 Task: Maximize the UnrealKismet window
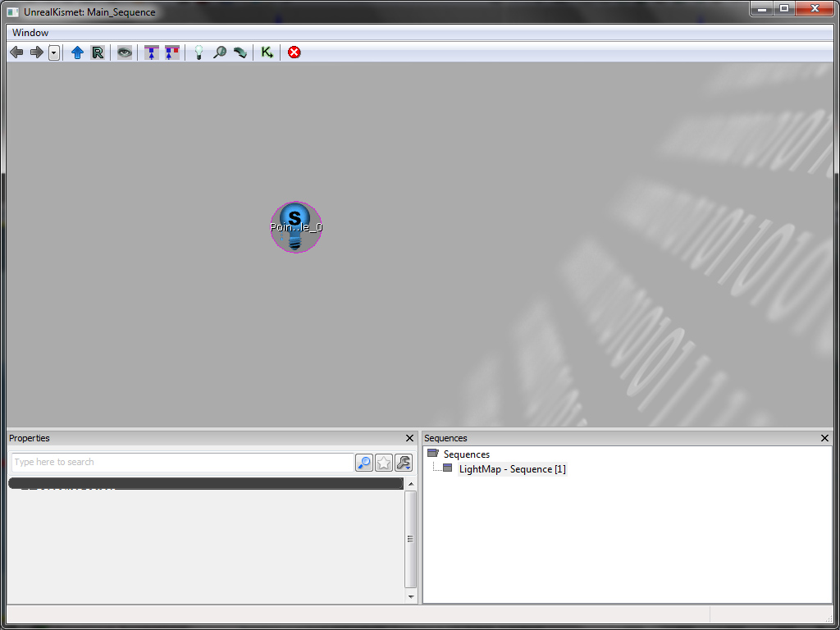[783, 9]
